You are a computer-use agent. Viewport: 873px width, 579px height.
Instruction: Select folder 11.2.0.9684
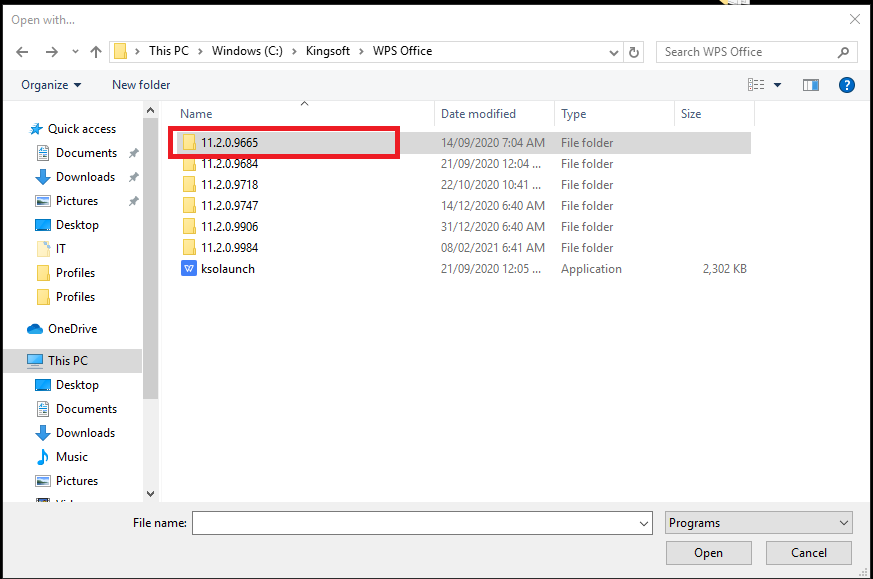tap(464, 164)
